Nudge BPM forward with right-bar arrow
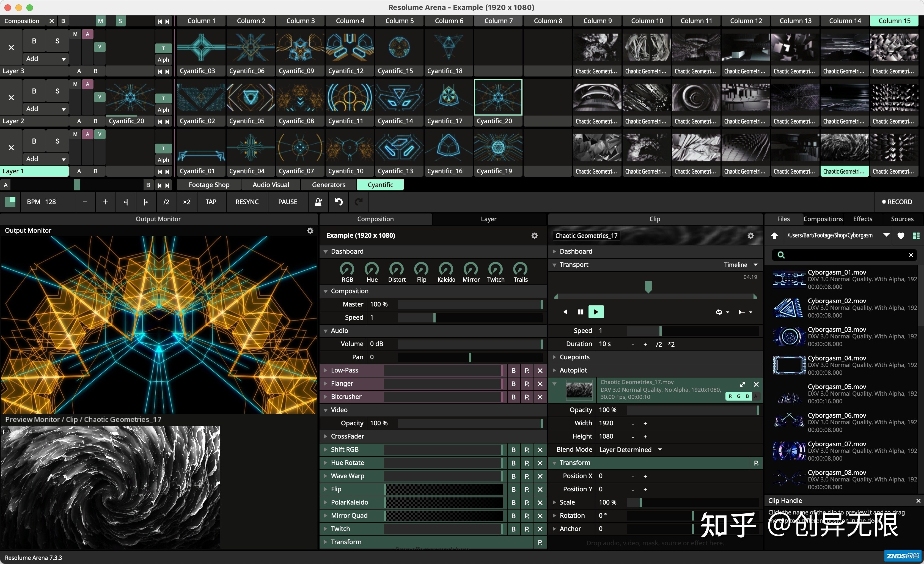This screenshot has height=564, width=924. [x=146, y=202]
